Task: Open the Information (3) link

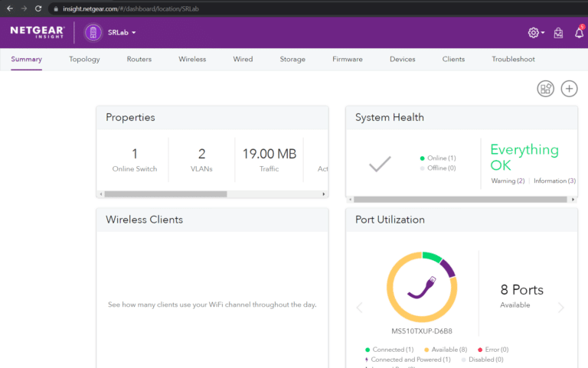Action: click(x=554, y=181)
